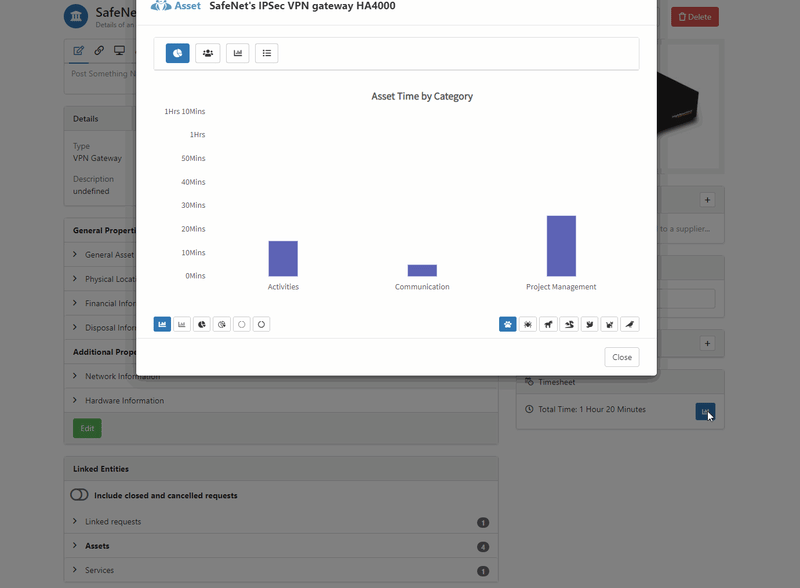Screen dimensions: 800x588
Task: Choose the snake-like color theme icon
Action: (x=569, y=324)
